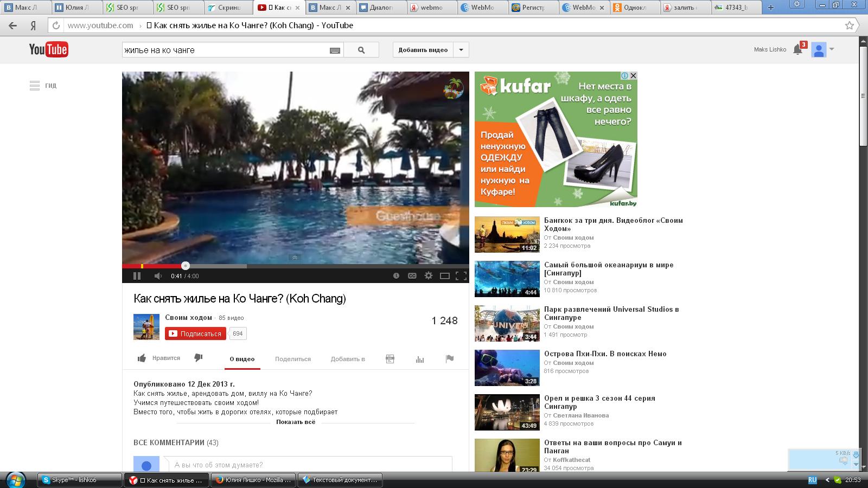This screenshot has height=488, width=868.
Task: Open Бангкок за три дня video link
Action: click(614, 224)
